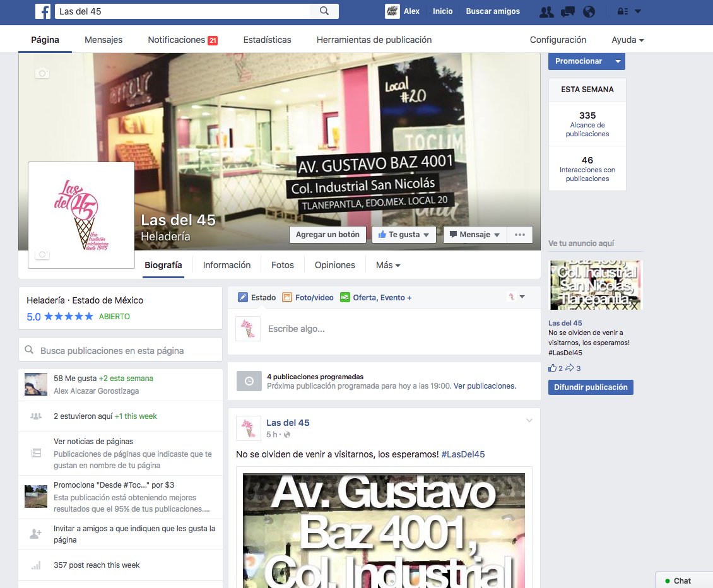
Task: Select the Información tab
Action: tap(227, 265)
